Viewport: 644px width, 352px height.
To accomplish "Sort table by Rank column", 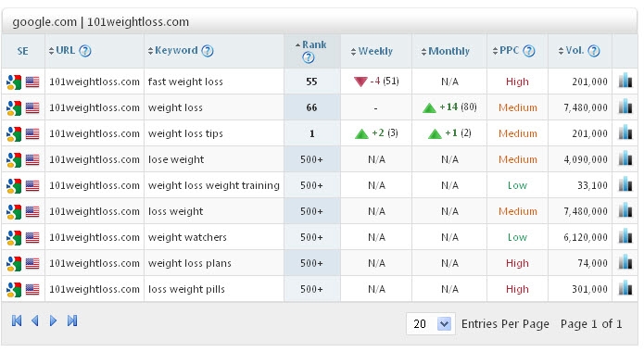I will point(311,44).
